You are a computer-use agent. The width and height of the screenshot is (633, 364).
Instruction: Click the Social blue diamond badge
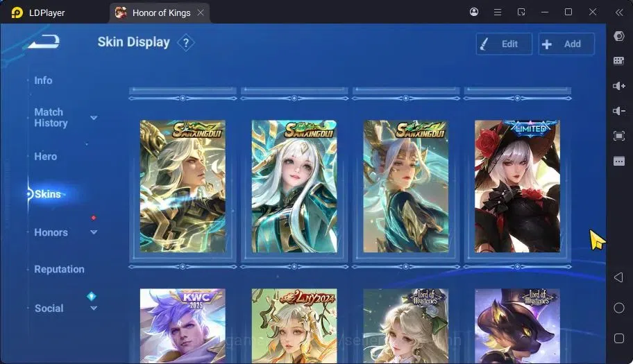click(92, 296)
